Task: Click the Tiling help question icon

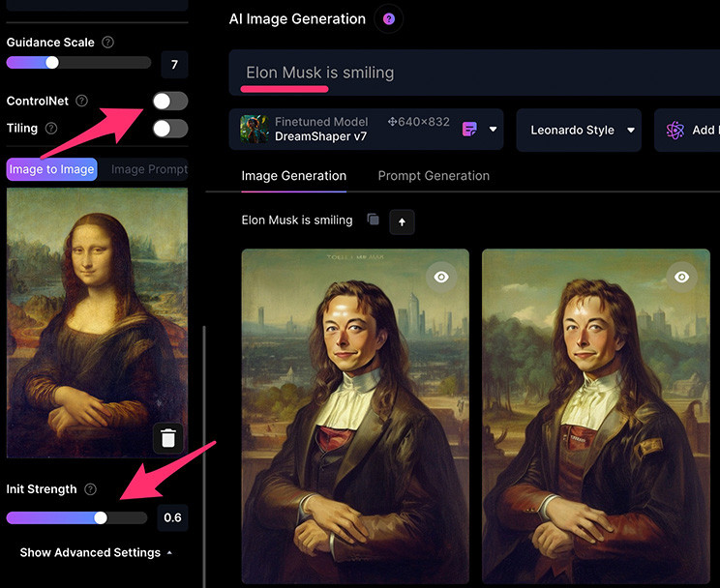Action: pos(51,128)
